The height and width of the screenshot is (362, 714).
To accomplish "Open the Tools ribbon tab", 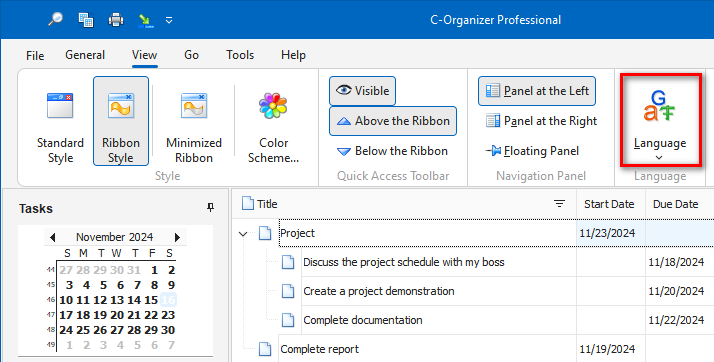I will click(x=240, y=55).
